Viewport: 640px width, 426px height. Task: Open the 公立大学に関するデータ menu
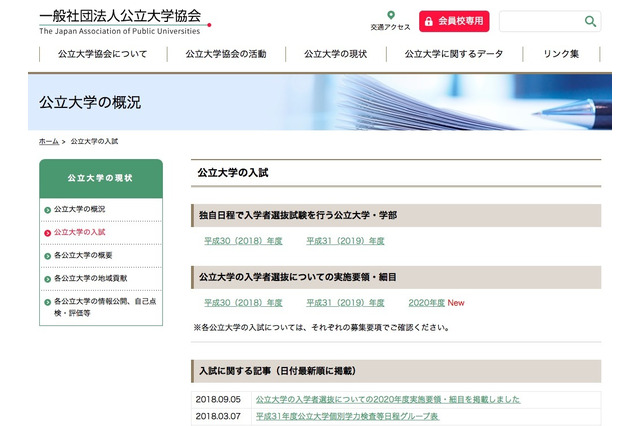click(x=454, y=54)
